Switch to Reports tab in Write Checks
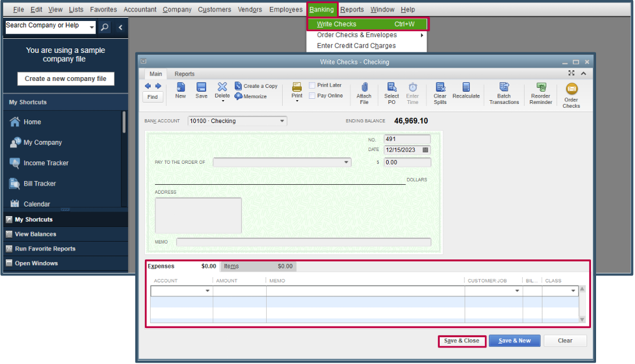The width and height of the screenshot is (635, 364). [184, 74]
